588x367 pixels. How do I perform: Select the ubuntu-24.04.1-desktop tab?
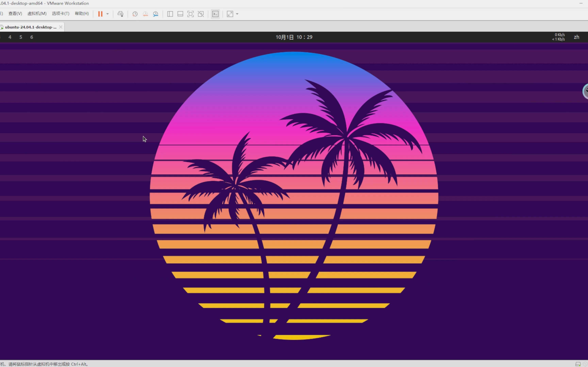coord(30,27)
